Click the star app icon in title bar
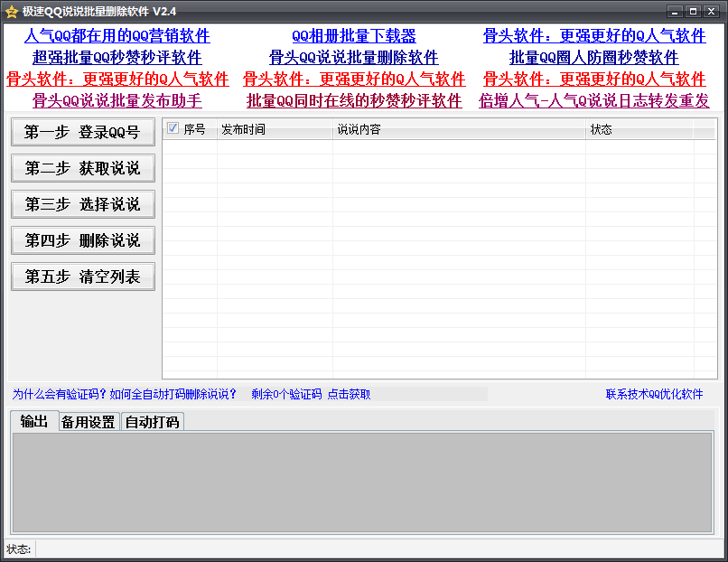728x562 pixels. click(12, 12)
